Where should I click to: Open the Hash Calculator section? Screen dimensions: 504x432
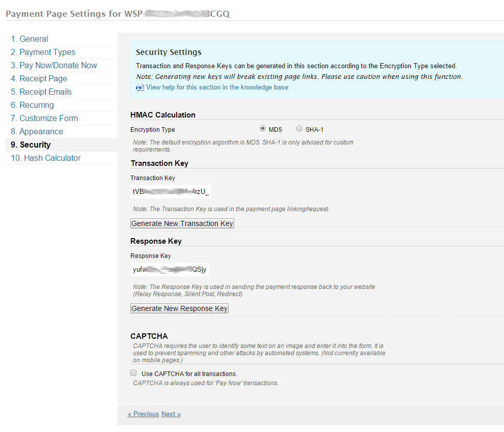(x=45, y=158)
